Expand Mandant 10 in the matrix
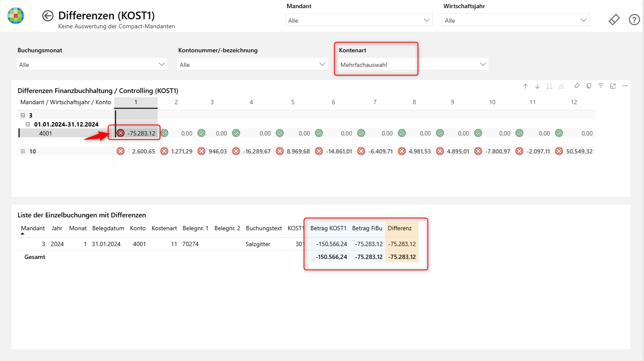This screenshot has width=644, height=361. click(x=23, y=151)
